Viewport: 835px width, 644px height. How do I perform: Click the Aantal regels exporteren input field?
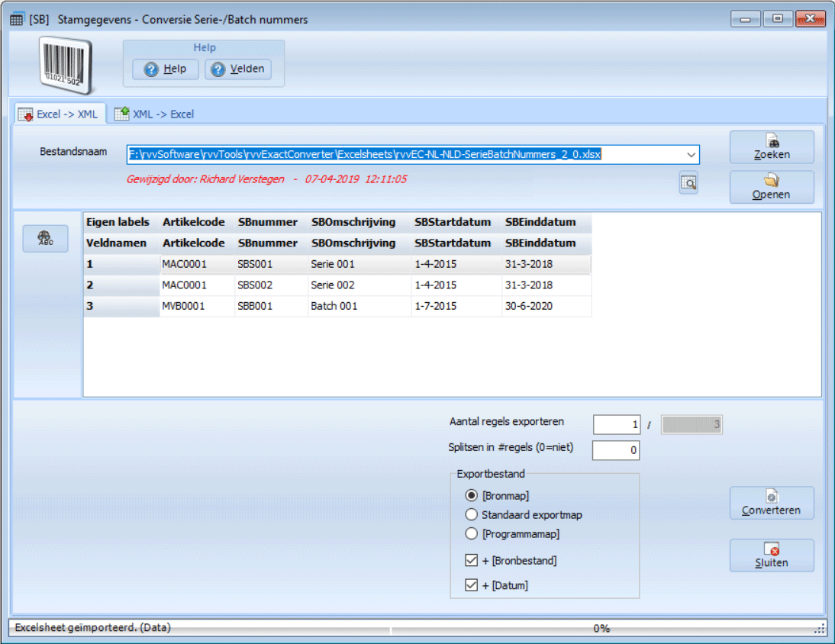616,425
